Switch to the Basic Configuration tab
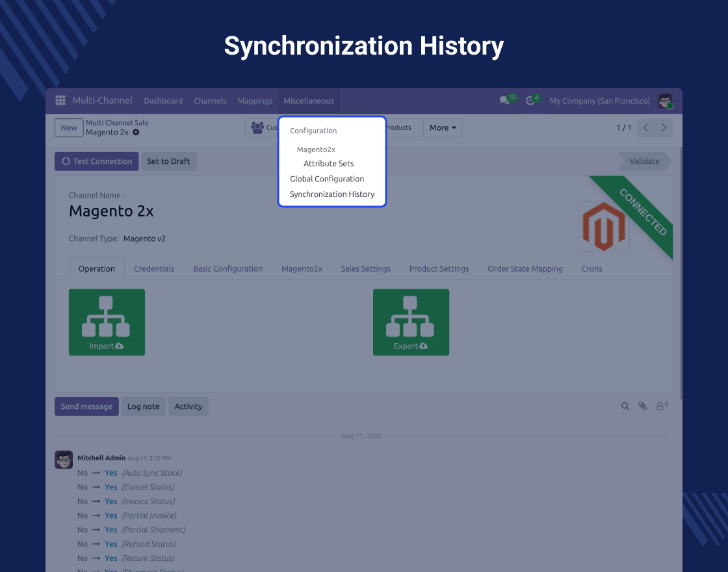The image size is (728, 572). pyautogui.click(x=228, y=269)
